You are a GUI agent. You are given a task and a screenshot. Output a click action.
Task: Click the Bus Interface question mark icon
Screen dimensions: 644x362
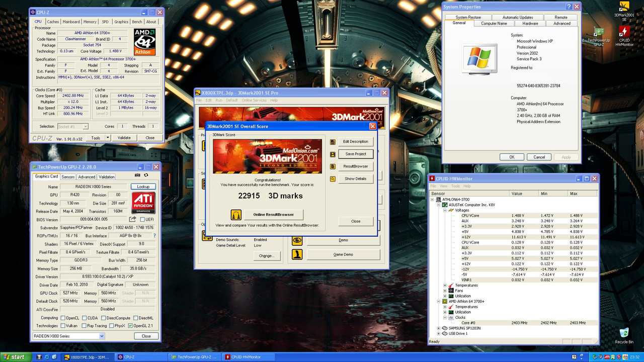tap(154, 235)
